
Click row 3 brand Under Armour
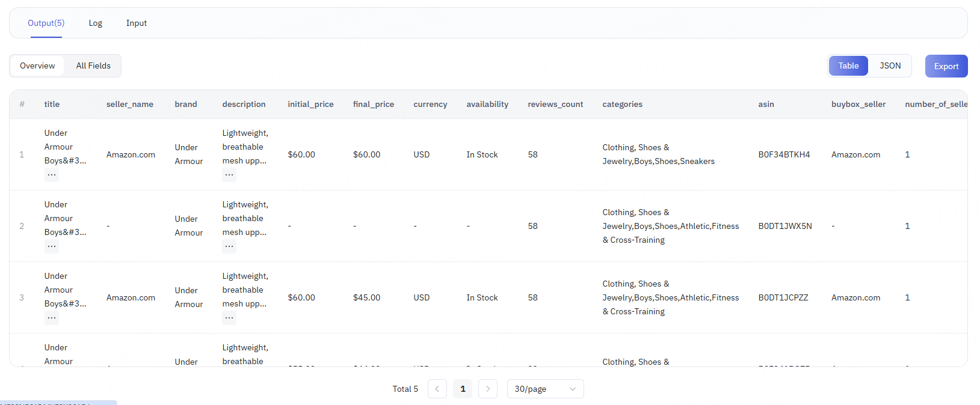tap(188, 297)
